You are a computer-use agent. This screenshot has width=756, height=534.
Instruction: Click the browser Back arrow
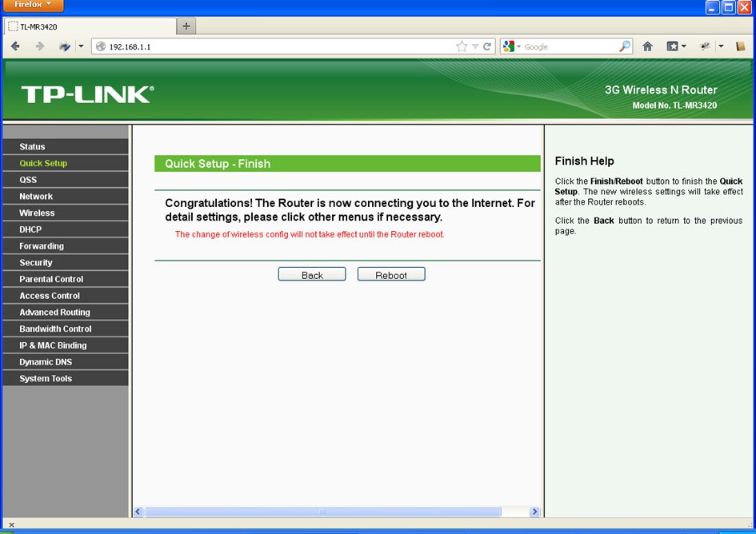pyautogui.click(x=15, y=46)
